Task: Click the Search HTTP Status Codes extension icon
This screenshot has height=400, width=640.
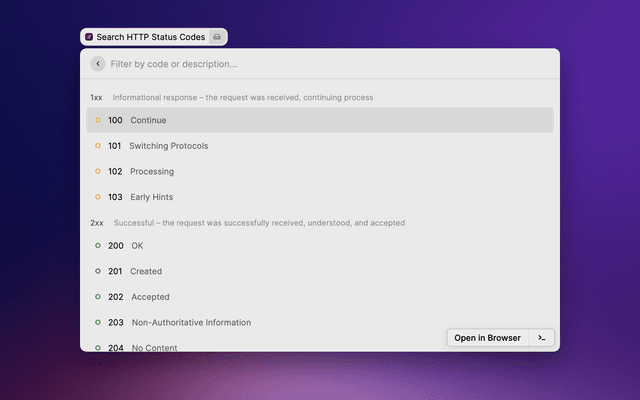Action: click(x=89, y=37)
